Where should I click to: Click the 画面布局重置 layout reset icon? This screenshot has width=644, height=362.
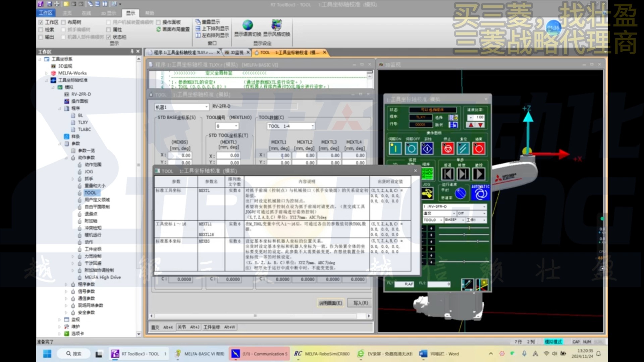pos(158,29)
